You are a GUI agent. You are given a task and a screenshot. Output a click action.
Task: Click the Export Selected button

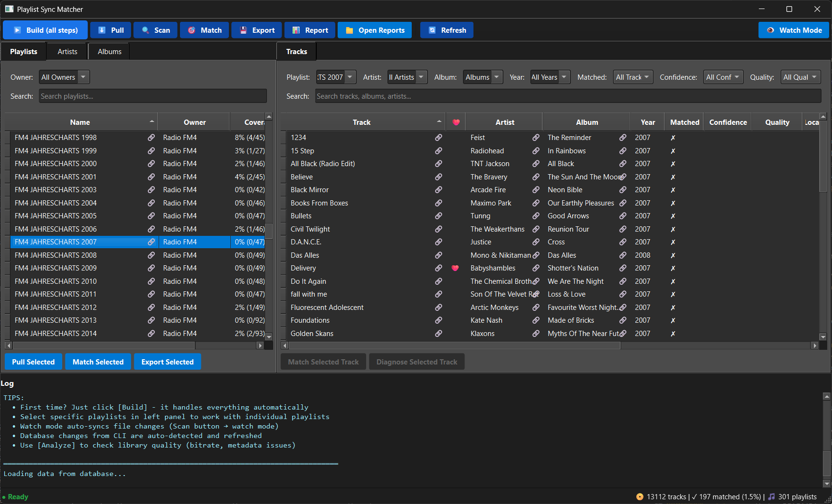click(x=167, y=362)
